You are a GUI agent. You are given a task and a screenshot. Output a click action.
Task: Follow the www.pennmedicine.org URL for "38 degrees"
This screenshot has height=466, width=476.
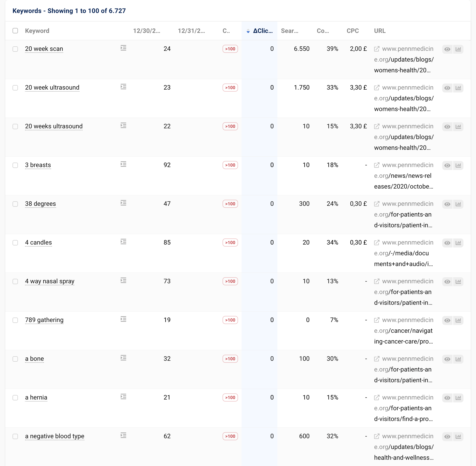[407, 204]
